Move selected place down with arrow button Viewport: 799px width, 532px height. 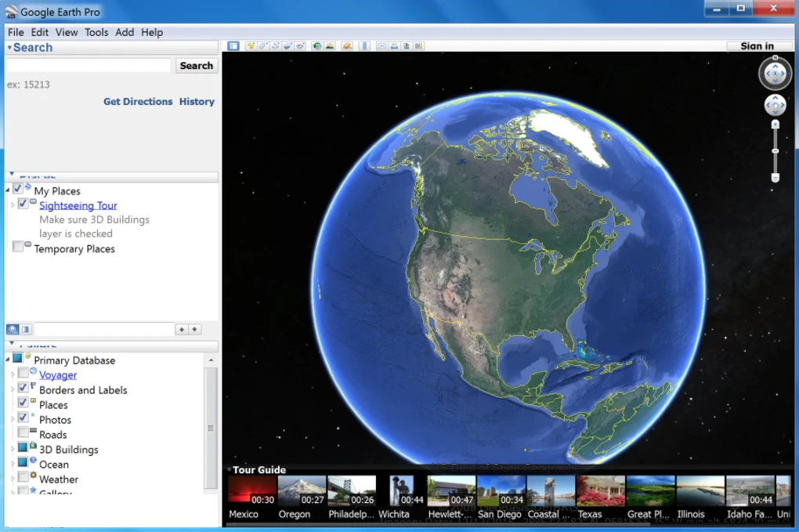[x=194, y=329]
